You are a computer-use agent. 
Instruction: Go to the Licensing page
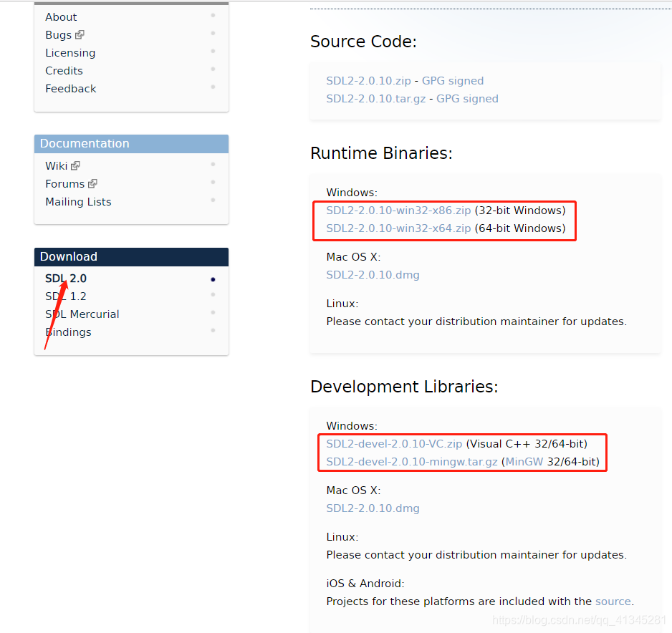tap(70, 53)
